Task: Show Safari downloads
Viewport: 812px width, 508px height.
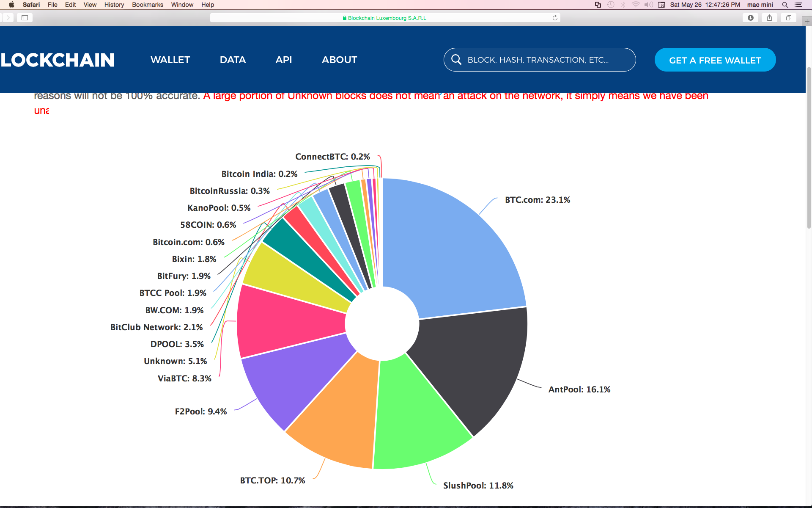Action: [x=750, y=18]
